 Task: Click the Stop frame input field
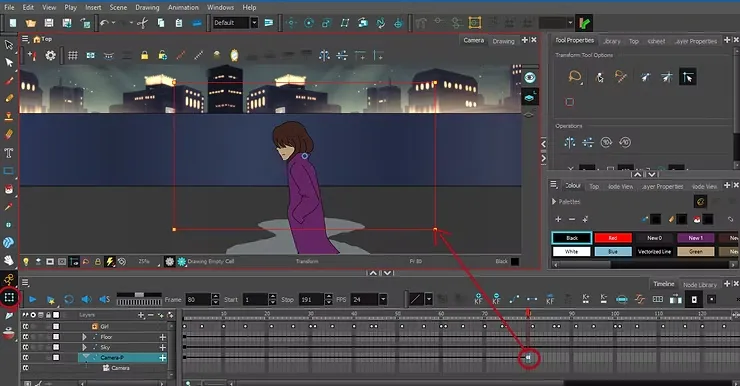[x=311, y=299]
